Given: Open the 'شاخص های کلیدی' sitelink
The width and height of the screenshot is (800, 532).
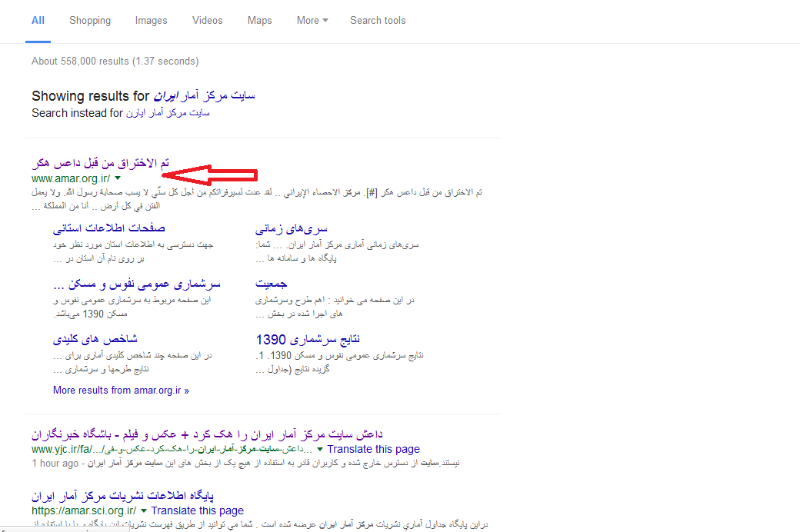Looking at the screenshot, I should click(x=95, y=339).
